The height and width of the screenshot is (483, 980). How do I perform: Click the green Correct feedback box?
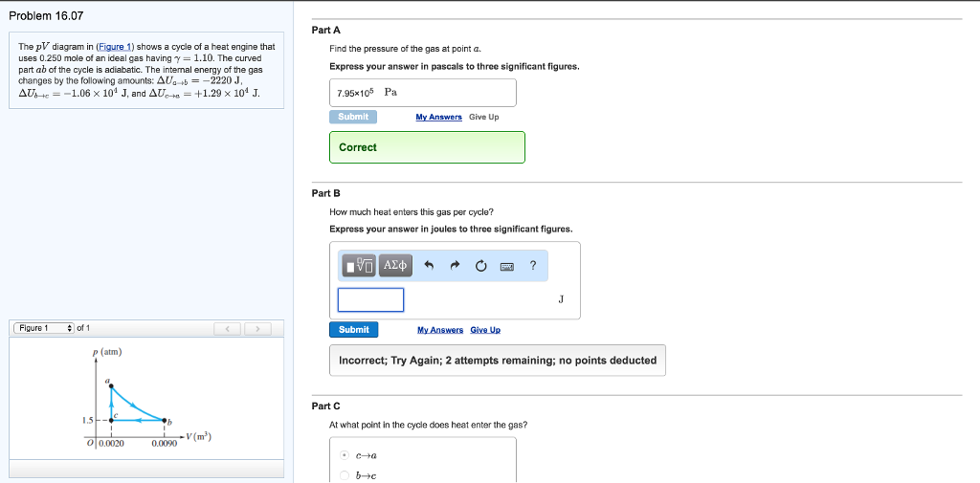coord(427,147)
